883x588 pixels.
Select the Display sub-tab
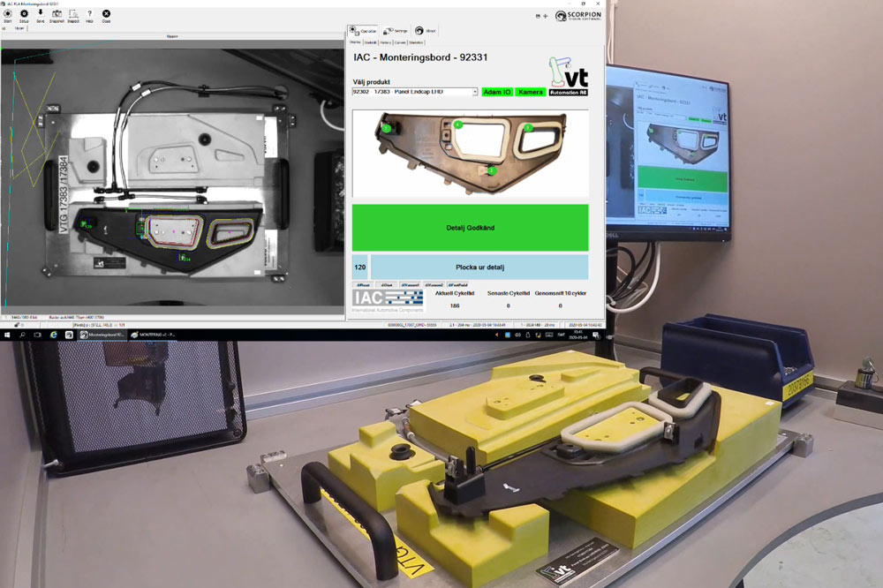pos(355,42)
